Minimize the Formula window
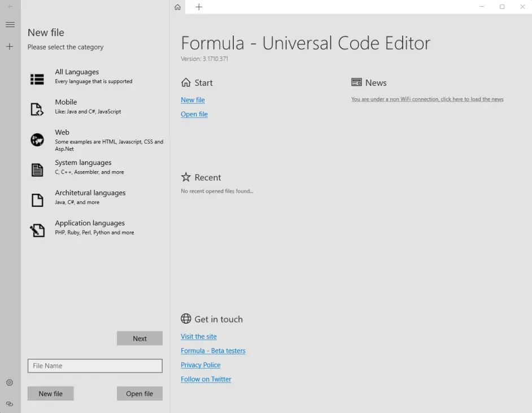The height and width of the screenshot is (413, 532). [481, 7]
